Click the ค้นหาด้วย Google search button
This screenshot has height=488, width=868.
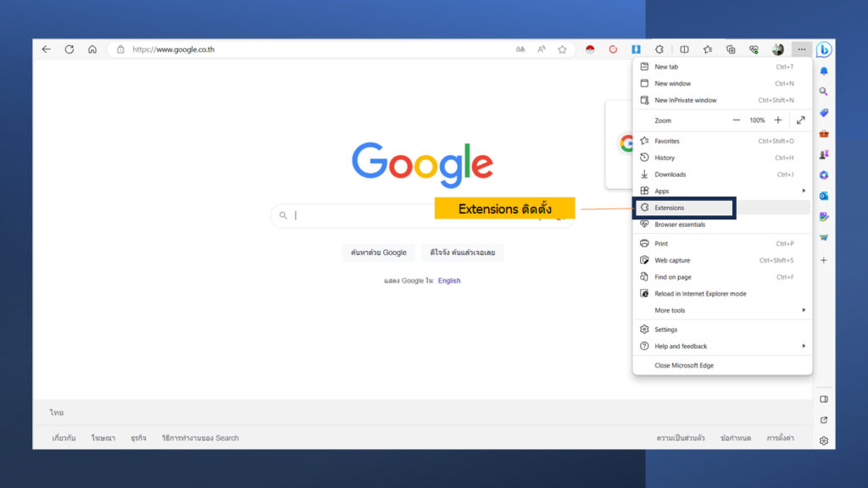click(379, 252)
